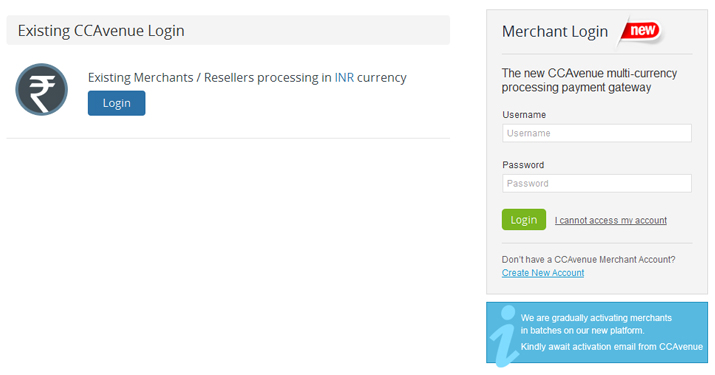The image size is (715, 375).
Task: Click the Username label above the field
Action: click(x=524, y=115)
